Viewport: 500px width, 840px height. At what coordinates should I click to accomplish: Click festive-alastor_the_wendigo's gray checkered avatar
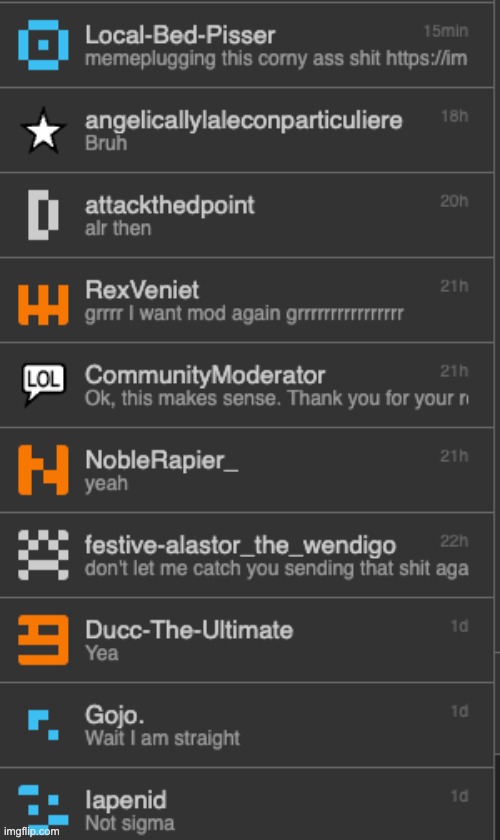pyautogui.click(x=43, y=555)
